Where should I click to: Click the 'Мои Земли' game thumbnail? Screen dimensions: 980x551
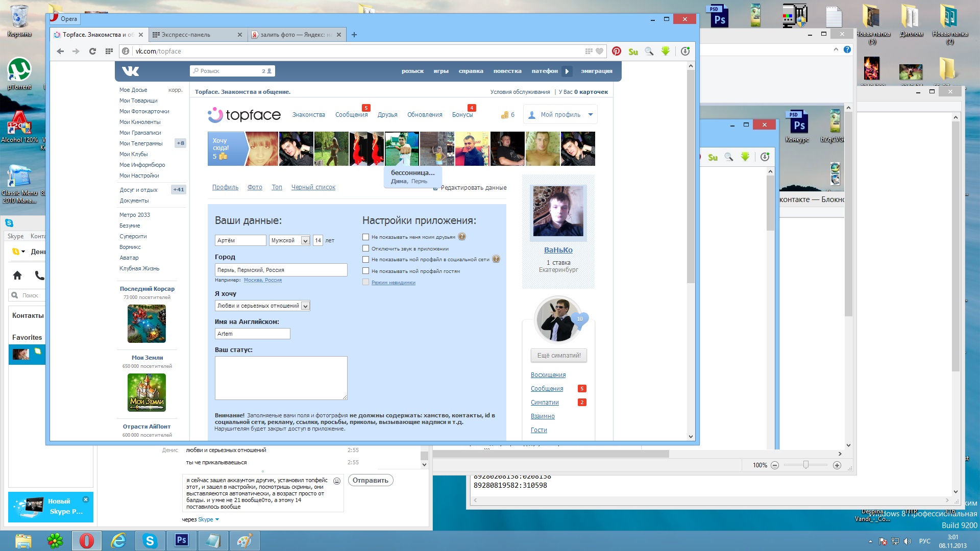pos(146,393)
